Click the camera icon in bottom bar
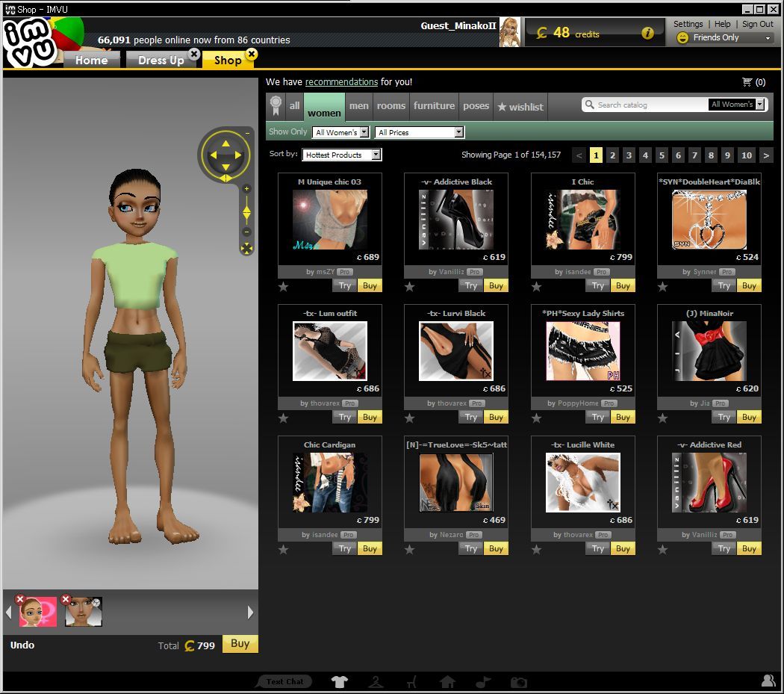The height and width of the screenshot is (694, 784). (518, 682)
